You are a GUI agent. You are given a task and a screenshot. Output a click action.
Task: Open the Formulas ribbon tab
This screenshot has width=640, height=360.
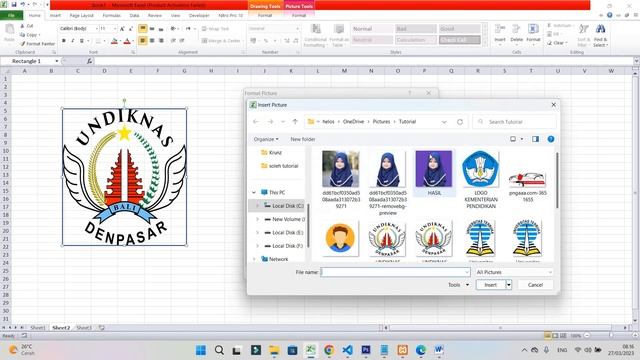coord(111,16)
